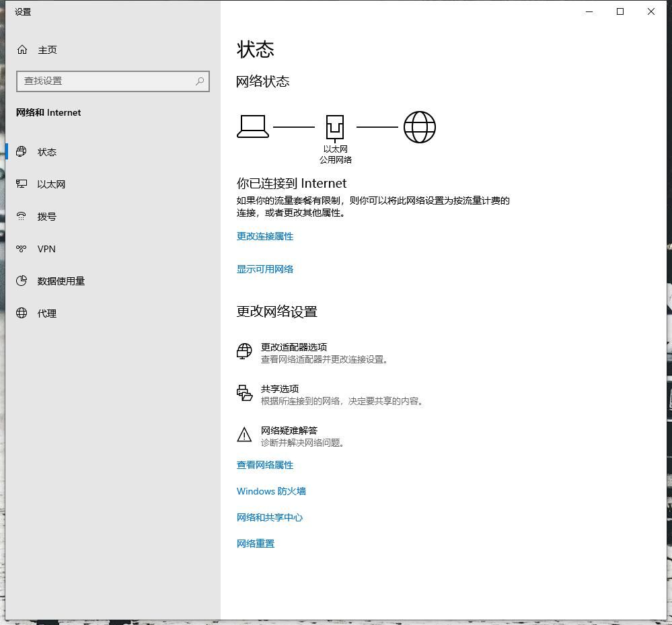Focus the 查找设置 search field

pyautogui.click(x=113, y=81)
